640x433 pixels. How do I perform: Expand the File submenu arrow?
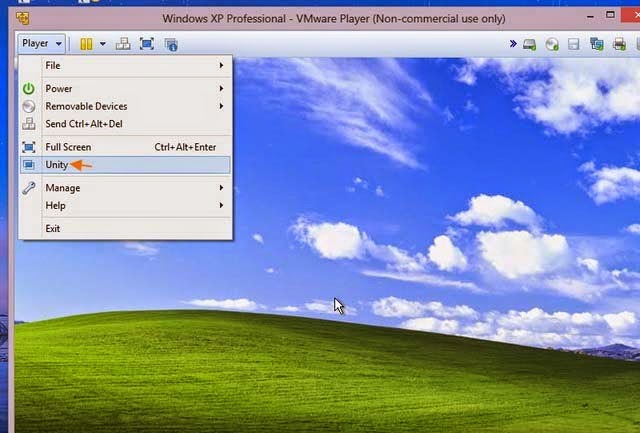point(221,65)
